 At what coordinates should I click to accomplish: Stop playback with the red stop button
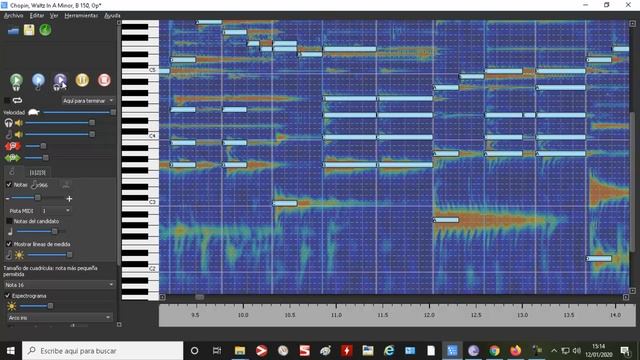coord(104,80)
